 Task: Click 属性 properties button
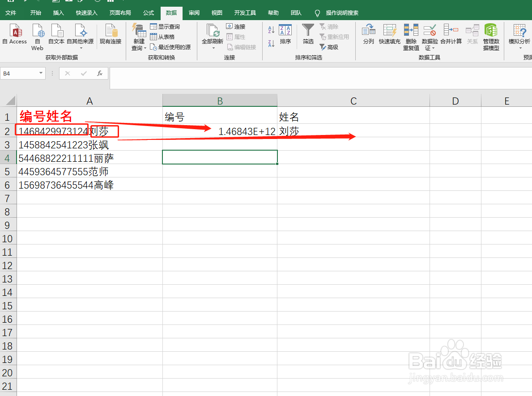[x=236, y=37]
